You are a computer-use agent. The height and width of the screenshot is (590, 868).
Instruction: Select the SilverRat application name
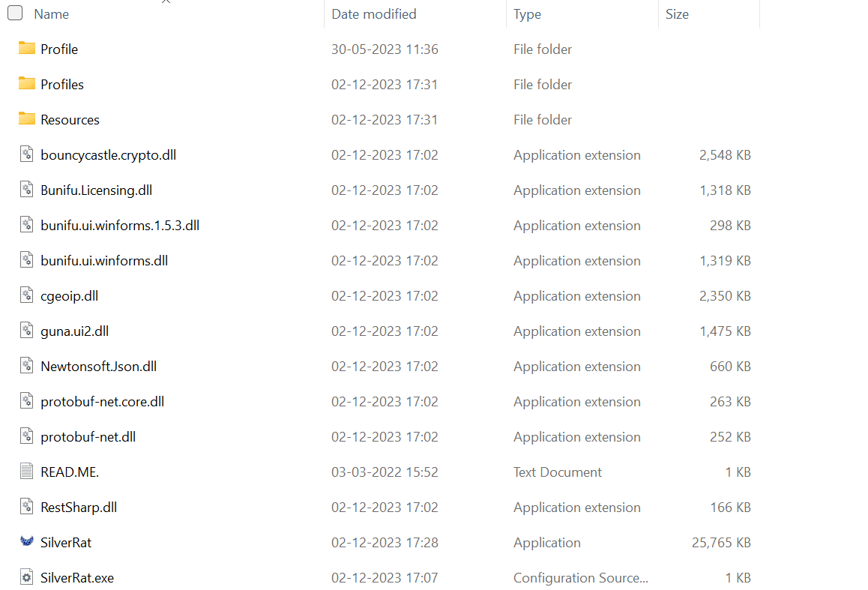point(66,543)
